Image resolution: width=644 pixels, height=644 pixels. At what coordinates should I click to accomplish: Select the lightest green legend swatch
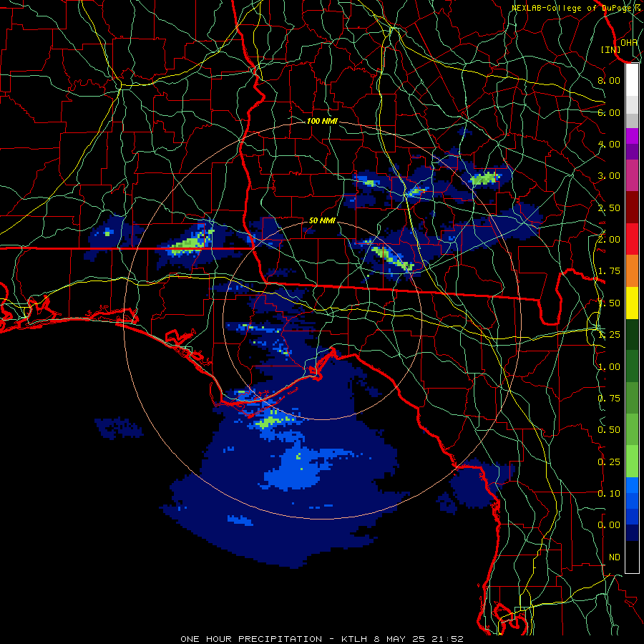click(632, 462)
